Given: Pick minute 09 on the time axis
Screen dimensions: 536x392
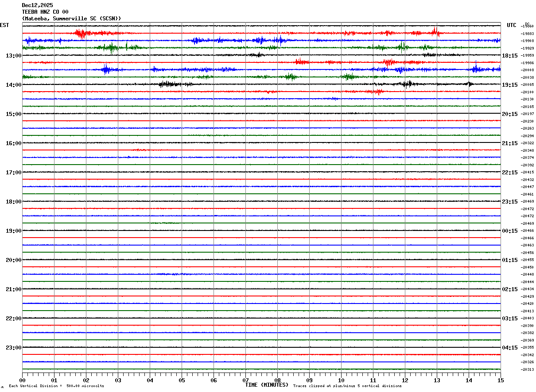Looking at the screenshot, I should (309, 380).
